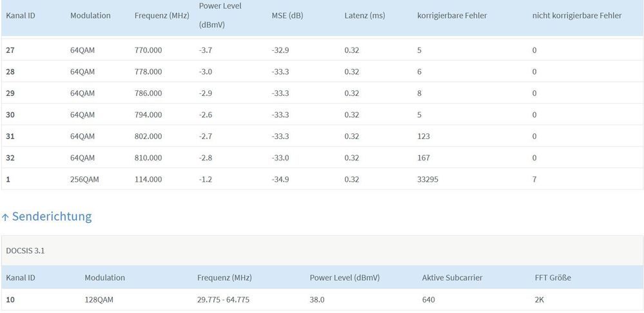Click MSE value -33.0
Image resolution: width=644 pixels, height=313 pixels.
pyautogui.click(x=280, y=158)
